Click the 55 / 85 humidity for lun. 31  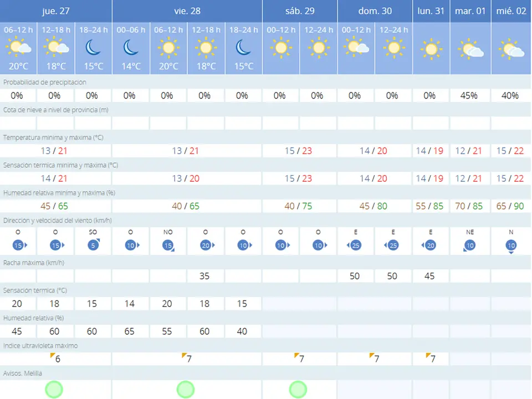[429, 206]
